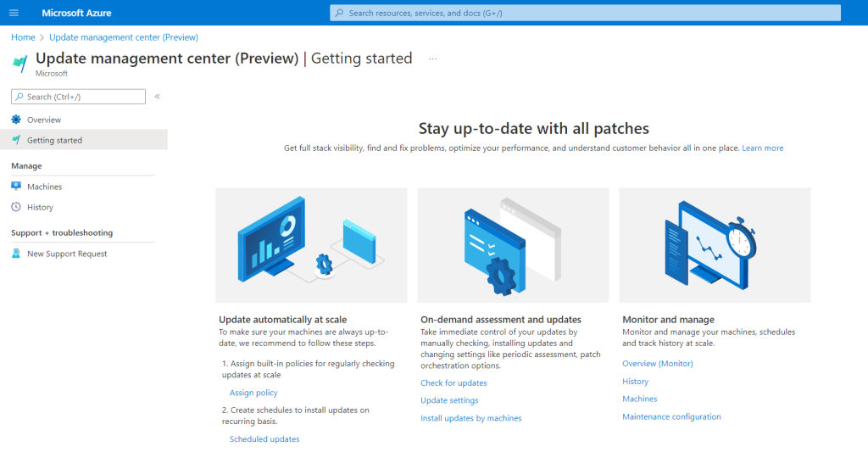Go to Home breadcrumb

(x=23, y=37)
